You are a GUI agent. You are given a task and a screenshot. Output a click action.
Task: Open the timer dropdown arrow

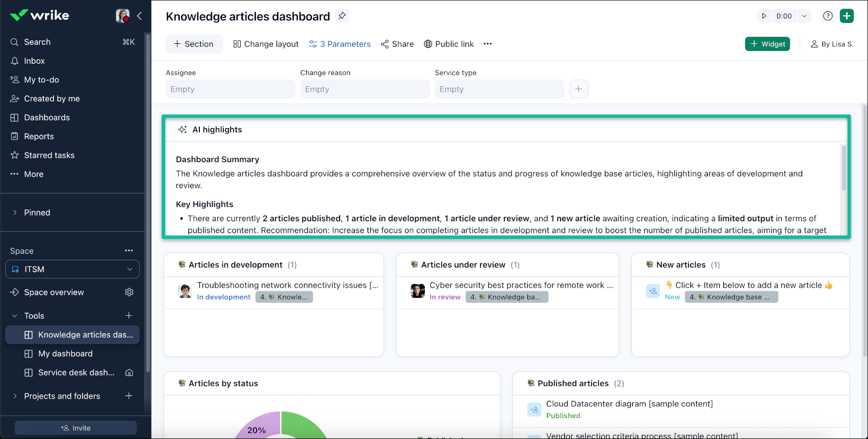(x=804, y=16)
